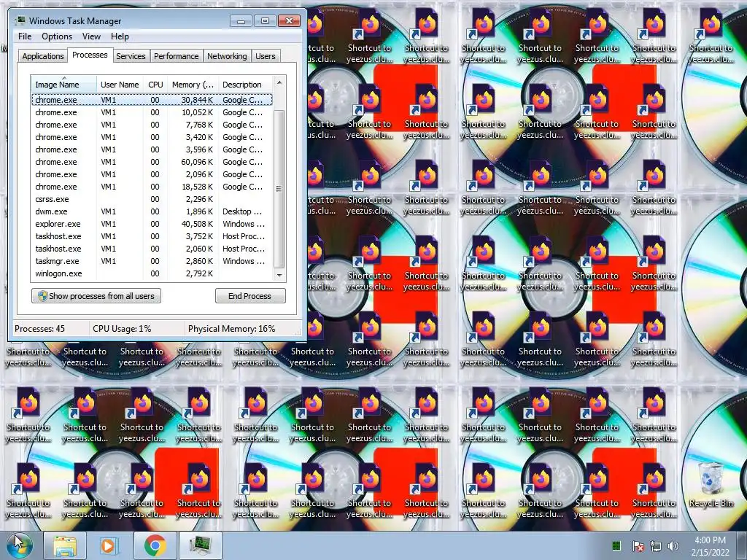Select the Task Manager taskbar button

pos(200,545)
